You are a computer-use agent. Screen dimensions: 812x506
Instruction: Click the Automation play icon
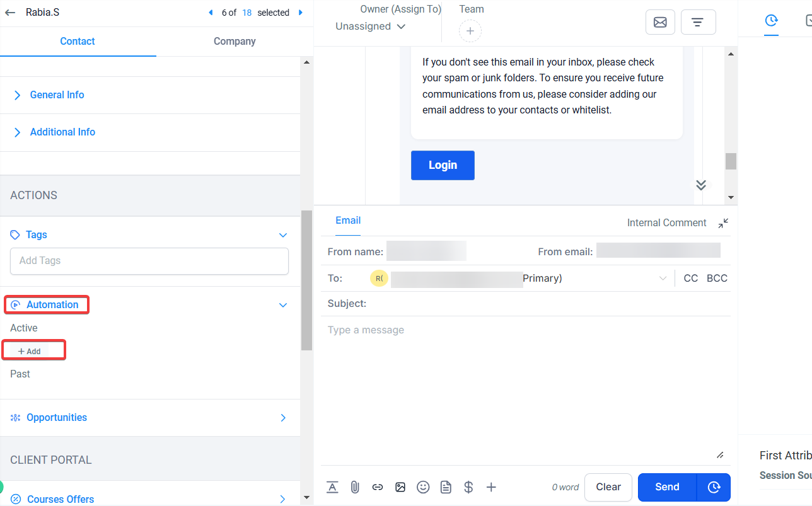[16, 305]
